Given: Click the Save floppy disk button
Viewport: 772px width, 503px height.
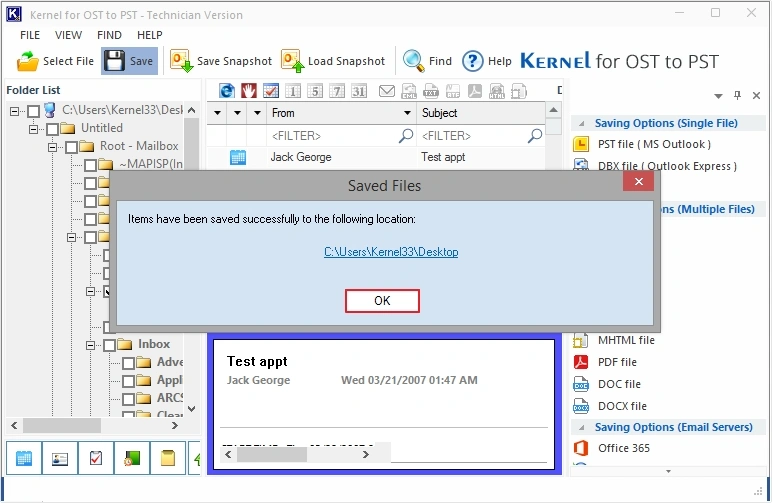Looking at the screenshot, I should [129, 61].
